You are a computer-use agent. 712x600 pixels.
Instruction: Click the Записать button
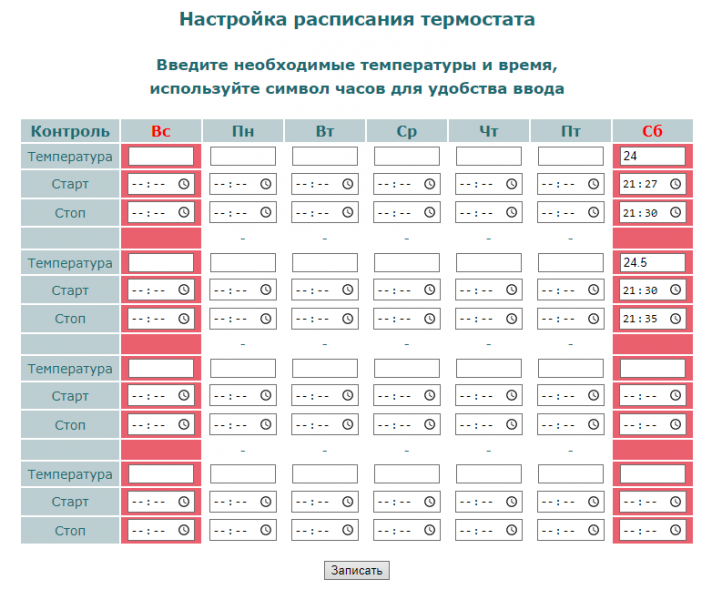356,570
